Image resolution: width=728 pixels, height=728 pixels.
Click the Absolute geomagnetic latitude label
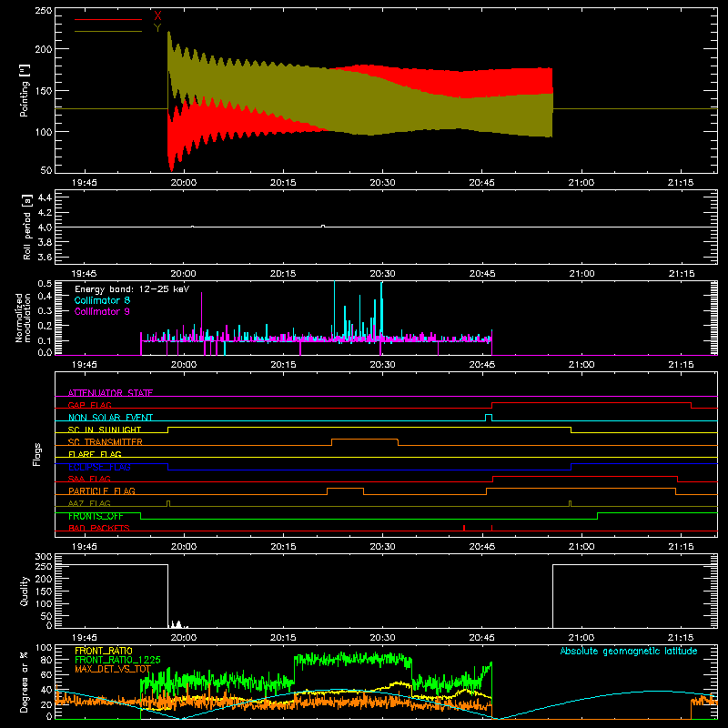tap(629, 651)
